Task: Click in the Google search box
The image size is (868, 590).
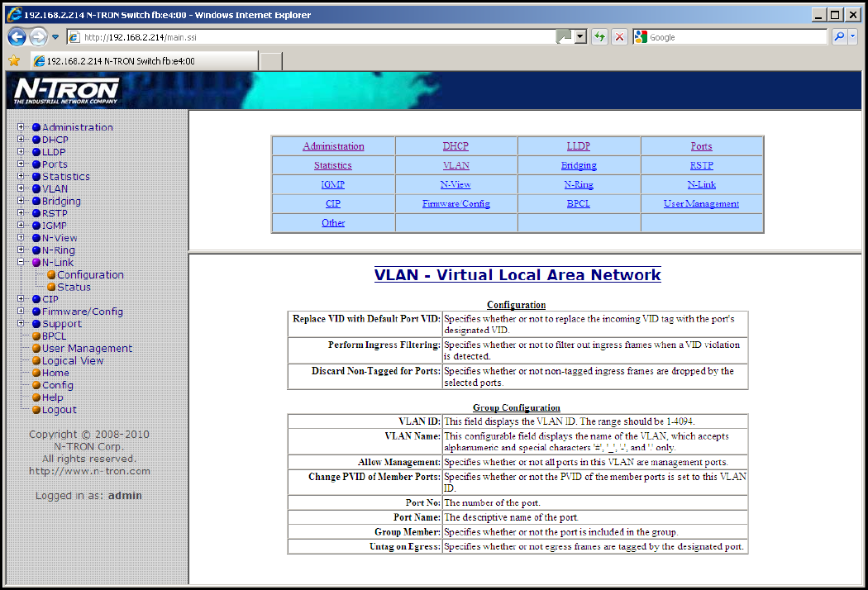Action: coord(737,37)
